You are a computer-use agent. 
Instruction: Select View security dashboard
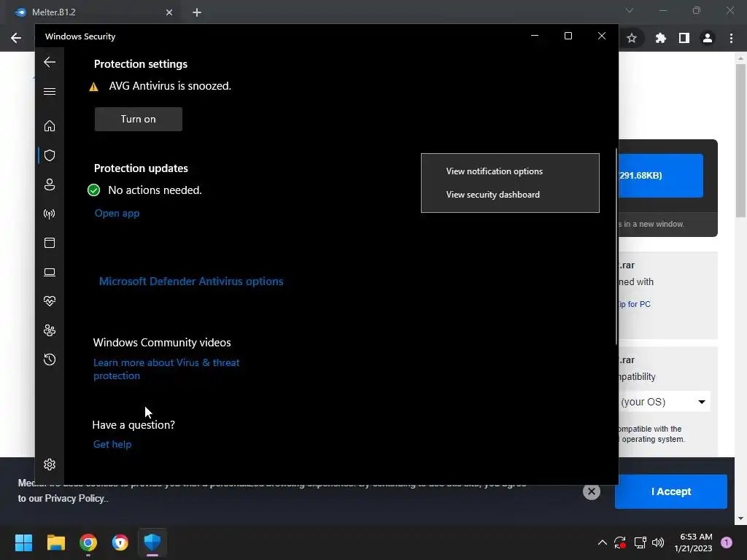[493, 195]
